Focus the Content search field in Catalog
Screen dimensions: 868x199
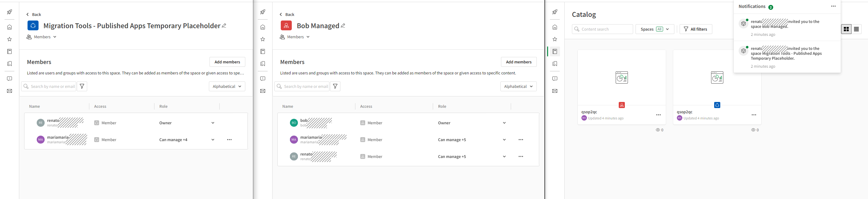click(x=603, y=29)
